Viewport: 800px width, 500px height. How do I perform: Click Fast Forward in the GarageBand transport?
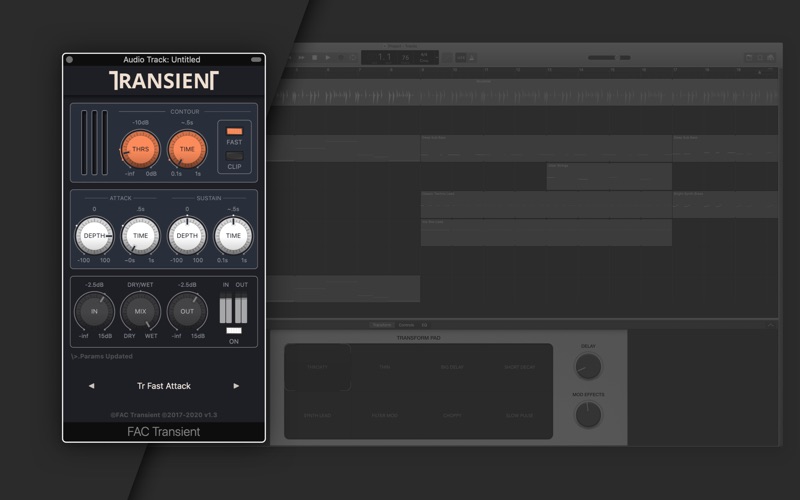[x=302, y=58]
